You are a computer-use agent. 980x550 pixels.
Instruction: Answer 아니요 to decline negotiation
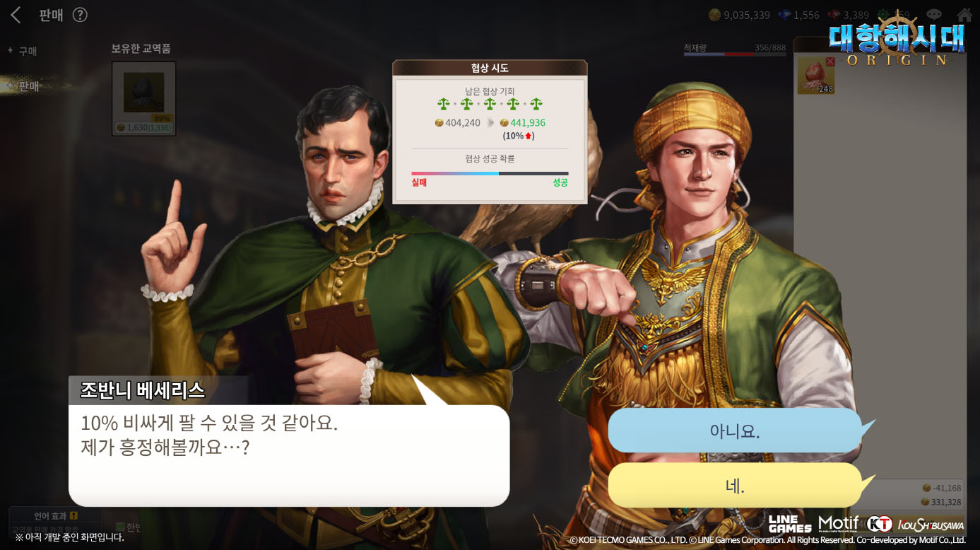pos(735,431)
